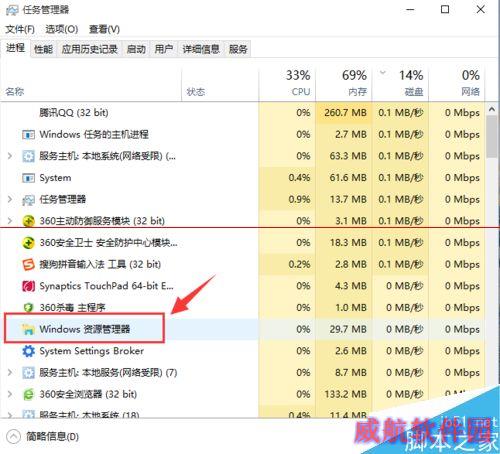This screenshot has height=454, width=500.
Task: Close the Task Manager window
Action: (481, 10)
